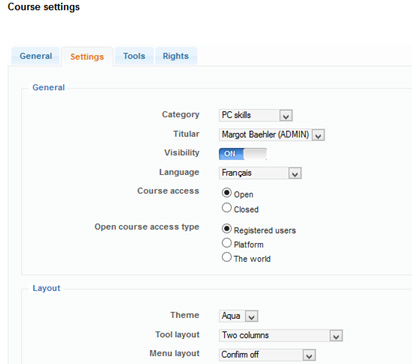
Task: Open Menu layout dropdown Confirm off
Action: [267, 355]
